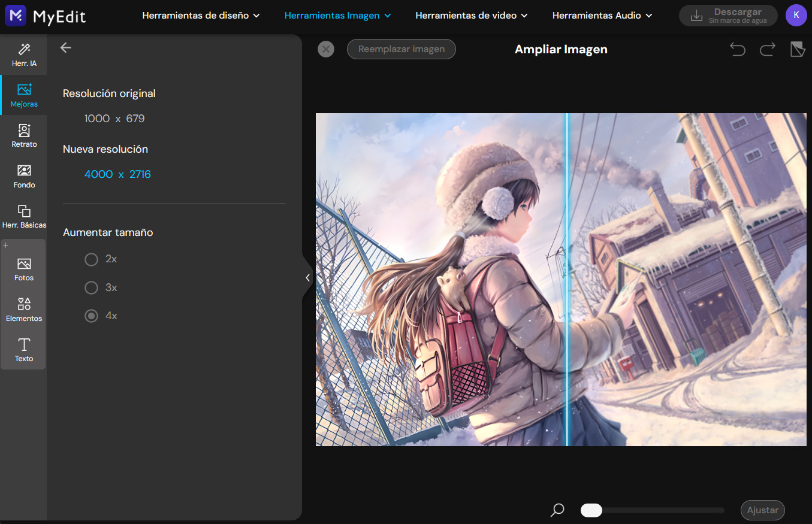Viewport: 812px width, 524px height.
Task: Select the 2x enlargement option
Action: click(x=91, y=259)
